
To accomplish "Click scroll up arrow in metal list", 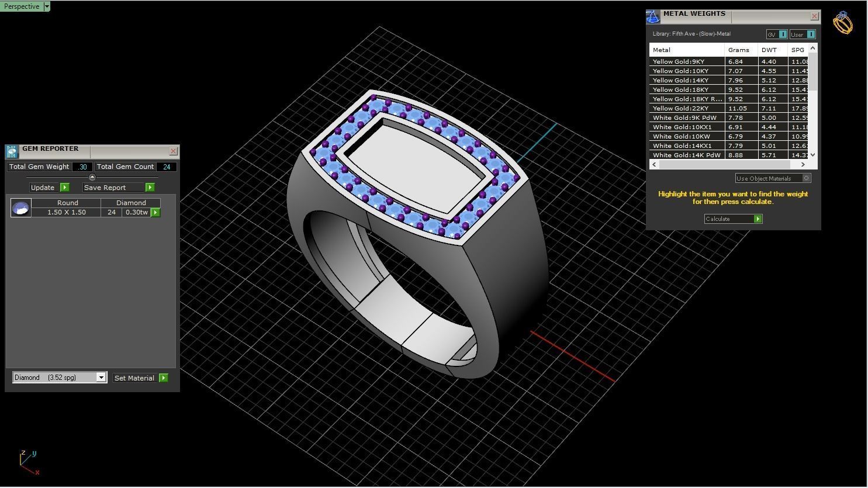I will [813, 48].
